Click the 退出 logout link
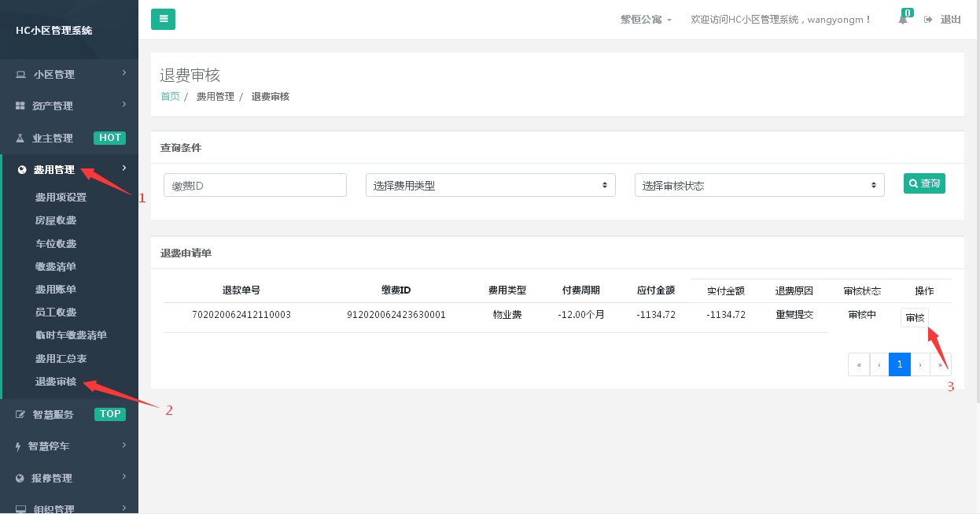The image size is (980, 514). tap(951, 20)
